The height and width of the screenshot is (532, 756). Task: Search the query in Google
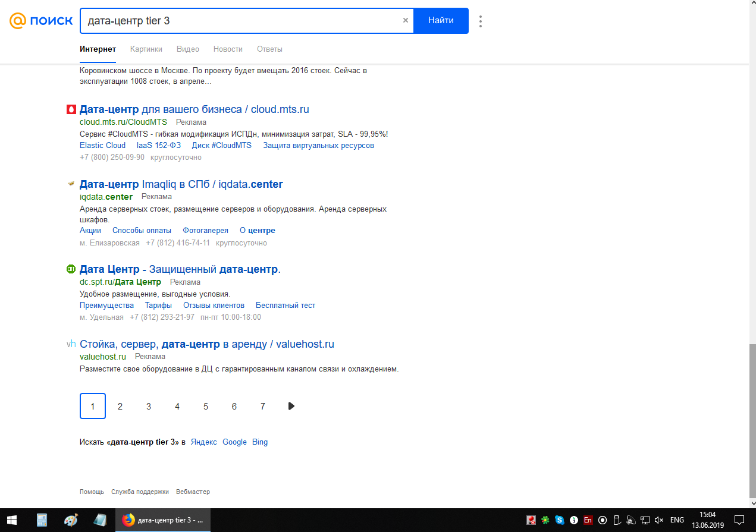[x=235, y=442]
